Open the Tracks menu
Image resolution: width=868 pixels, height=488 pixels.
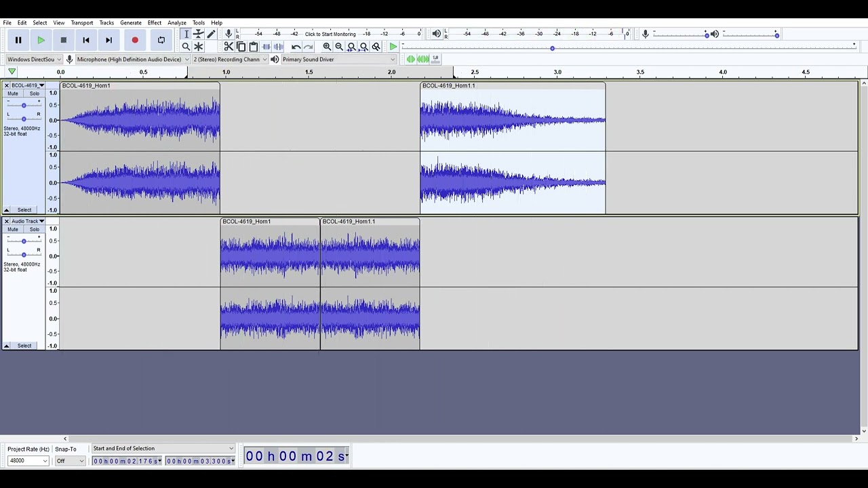106,22
